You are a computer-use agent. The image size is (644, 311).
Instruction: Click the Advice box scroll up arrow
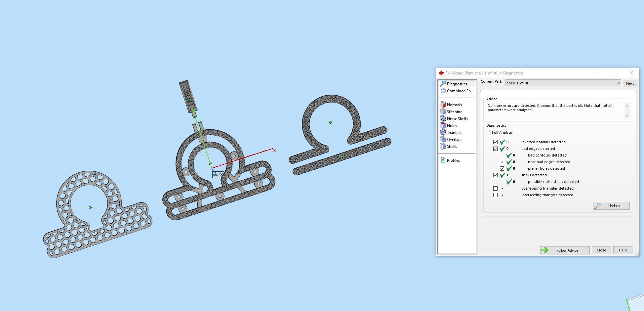tap(627, 106)
